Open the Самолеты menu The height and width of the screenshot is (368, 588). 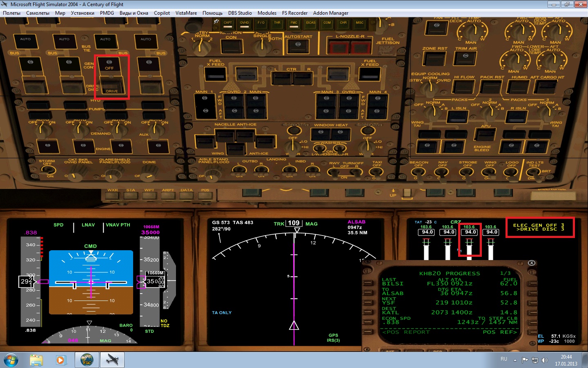pos(38,13)
